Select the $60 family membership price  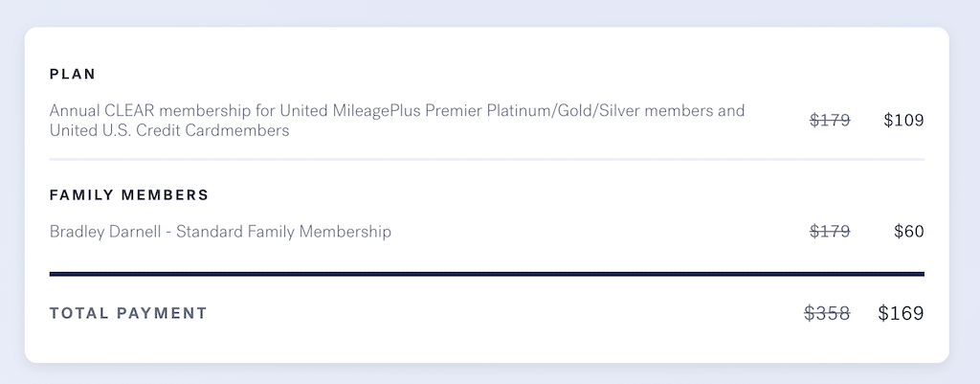coord(909,232)
